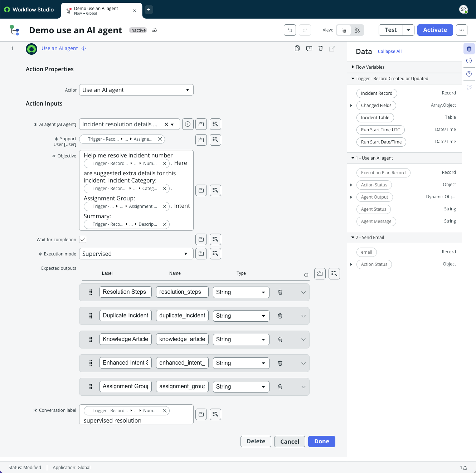The height and width of the screenshot is (473, 476).
Task: Switch to diagram view icon
Action: (x=357, y=30)
